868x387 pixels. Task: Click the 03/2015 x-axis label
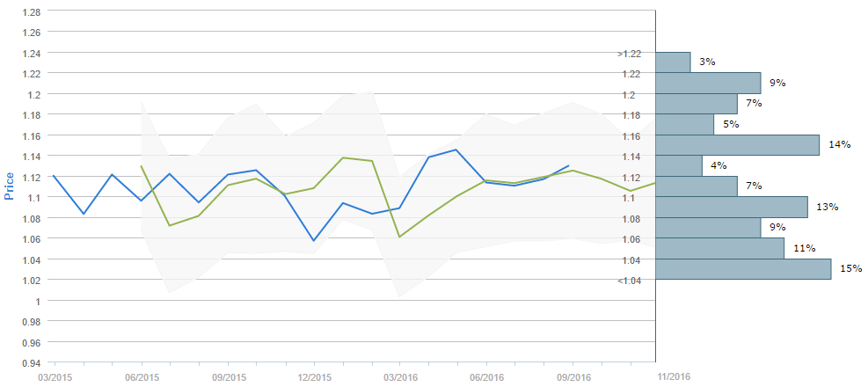[x=55, y=376]
